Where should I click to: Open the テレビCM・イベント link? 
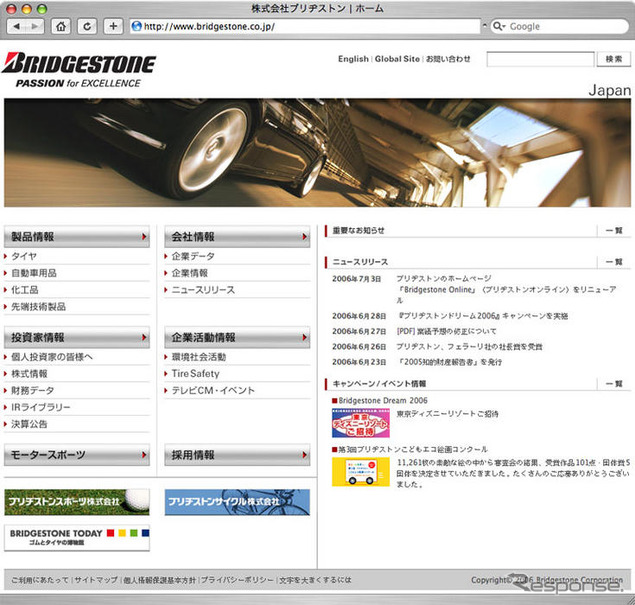click(x=213, y=390)
